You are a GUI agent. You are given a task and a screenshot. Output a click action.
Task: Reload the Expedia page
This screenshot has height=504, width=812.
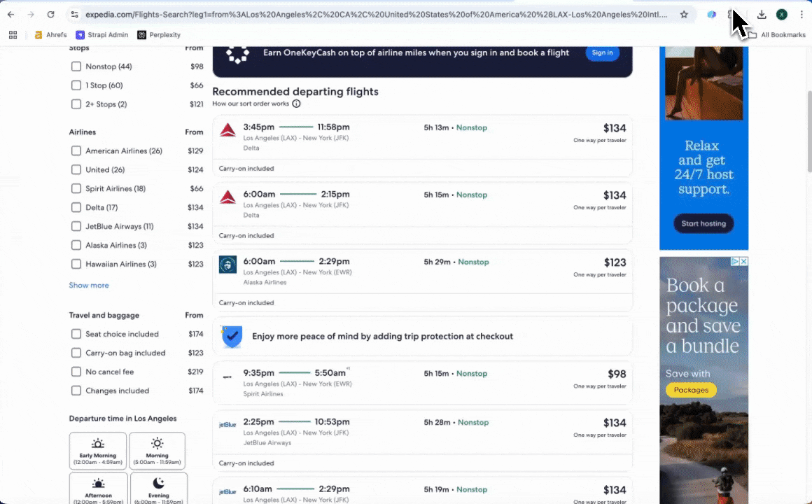click(50, 14)
